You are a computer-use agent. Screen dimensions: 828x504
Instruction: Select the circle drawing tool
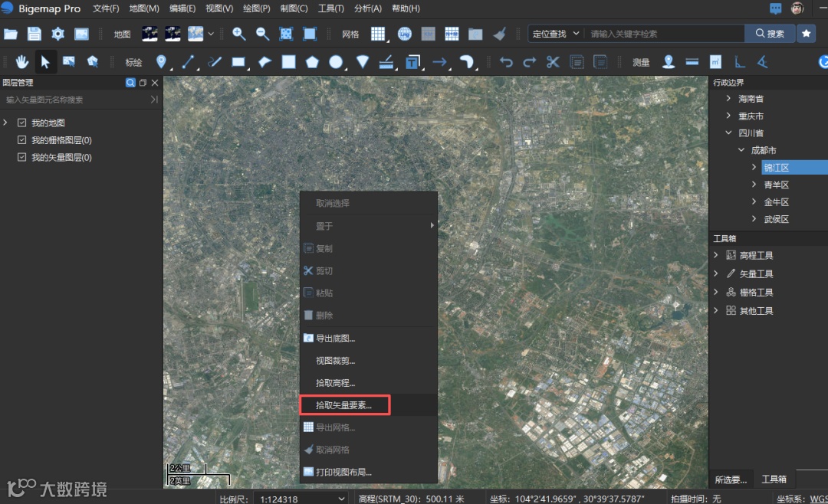pyautogui.click(x=336, y=62)
